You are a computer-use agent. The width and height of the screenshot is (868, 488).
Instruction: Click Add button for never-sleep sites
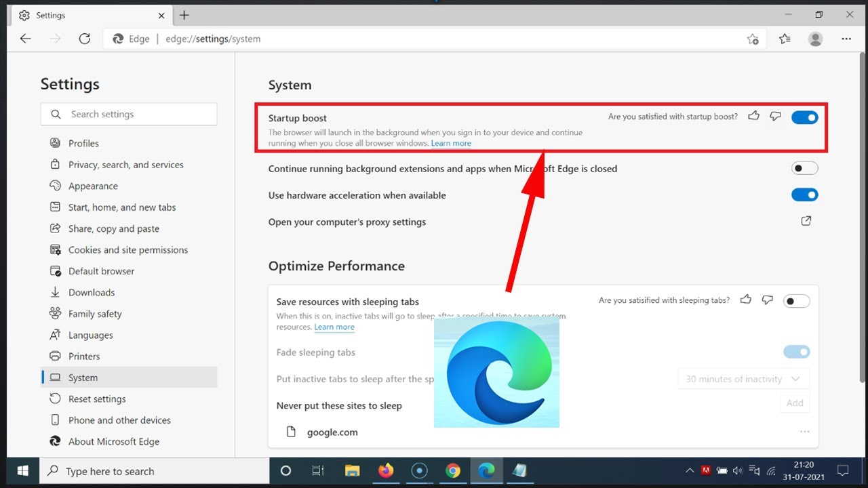[795, 403]
